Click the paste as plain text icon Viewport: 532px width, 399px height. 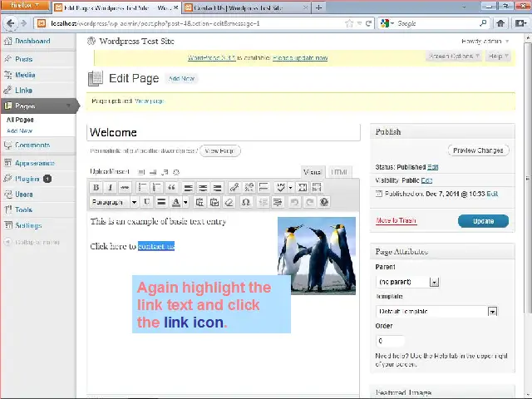199,202
